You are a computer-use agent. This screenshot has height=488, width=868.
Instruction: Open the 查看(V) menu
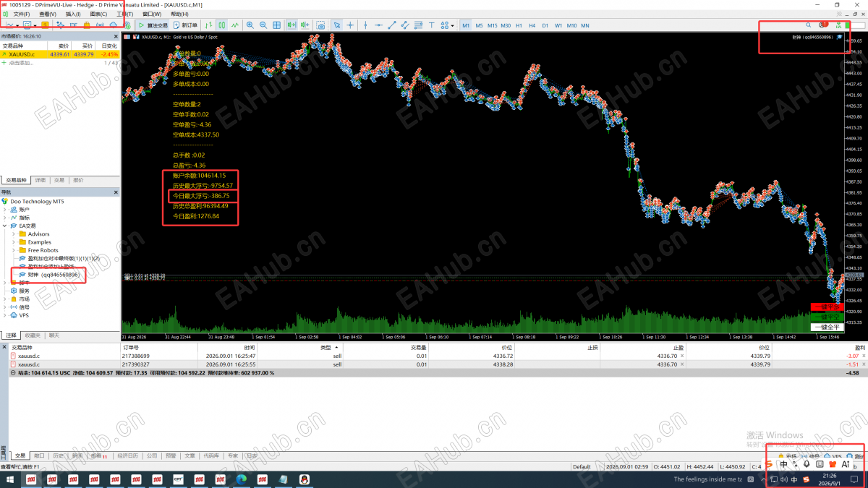48,14
